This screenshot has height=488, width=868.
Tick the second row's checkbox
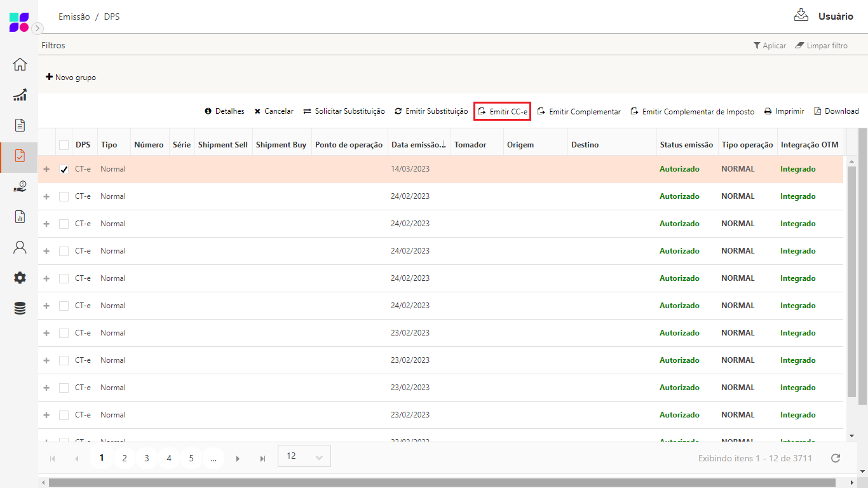pyautogui.click(x=64, y=197)
